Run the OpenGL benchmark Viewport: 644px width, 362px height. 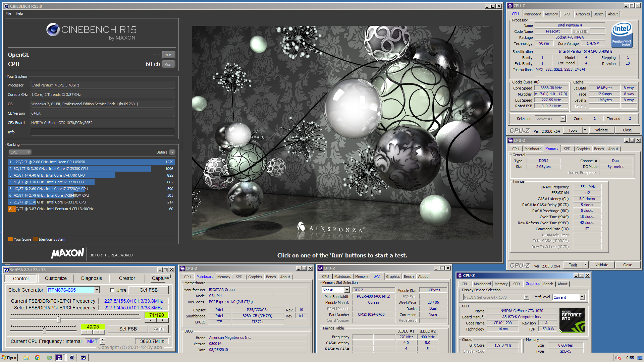pos(168,55)
